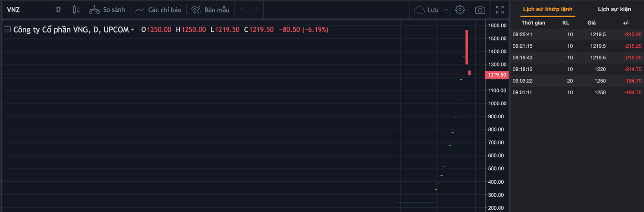644x212 pixels.
Task: Open Các chỉ báo indicators menu
Action: click(158, 10)
